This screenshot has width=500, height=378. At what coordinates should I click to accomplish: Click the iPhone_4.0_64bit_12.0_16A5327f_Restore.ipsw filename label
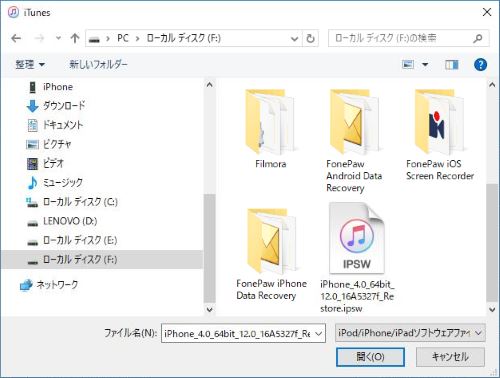[357, 296]
